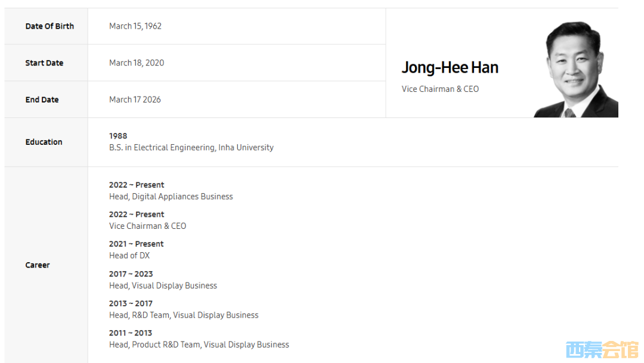Click the Jong-Hee Han name heading
Viewport: 644px width, 363px height.
pos(450,68)
